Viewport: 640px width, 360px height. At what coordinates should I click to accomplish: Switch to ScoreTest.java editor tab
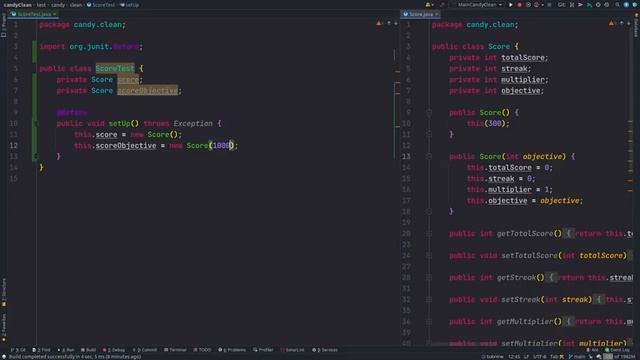[x=34, y=14]
